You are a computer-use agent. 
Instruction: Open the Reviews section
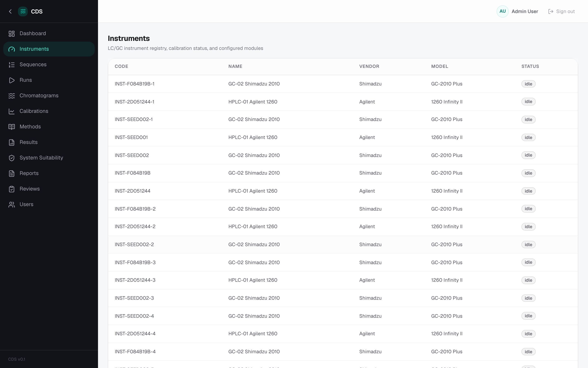pos(49,189)
